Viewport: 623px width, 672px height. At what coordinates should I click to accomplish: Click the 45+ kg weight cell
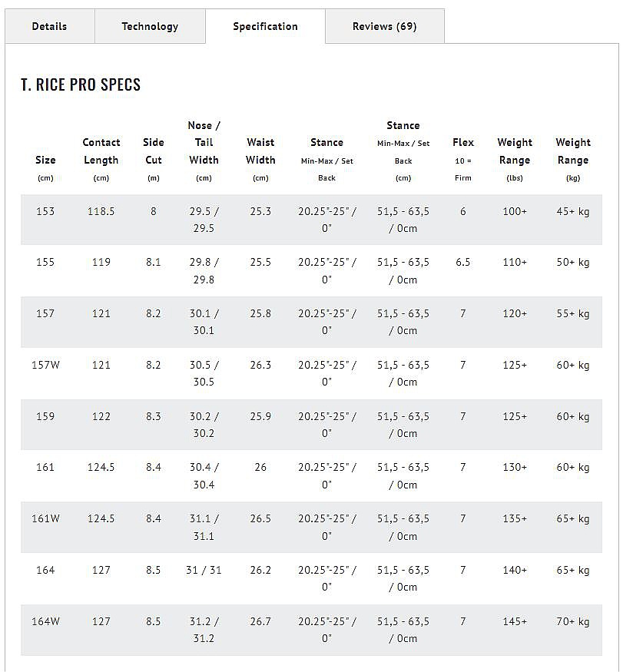(573, 211)
